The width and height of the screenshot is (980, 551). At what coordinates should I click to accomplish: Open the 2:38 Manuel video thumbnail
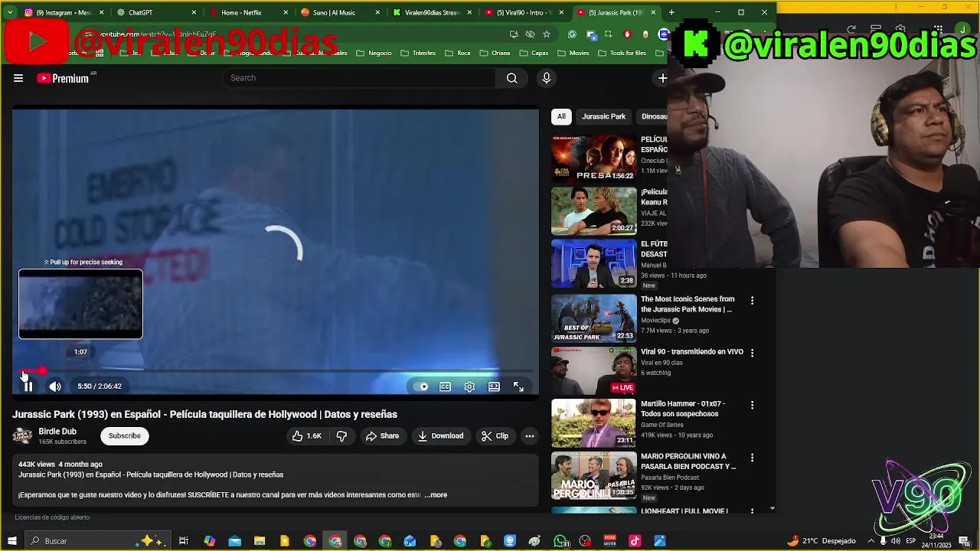coord(594,263)
